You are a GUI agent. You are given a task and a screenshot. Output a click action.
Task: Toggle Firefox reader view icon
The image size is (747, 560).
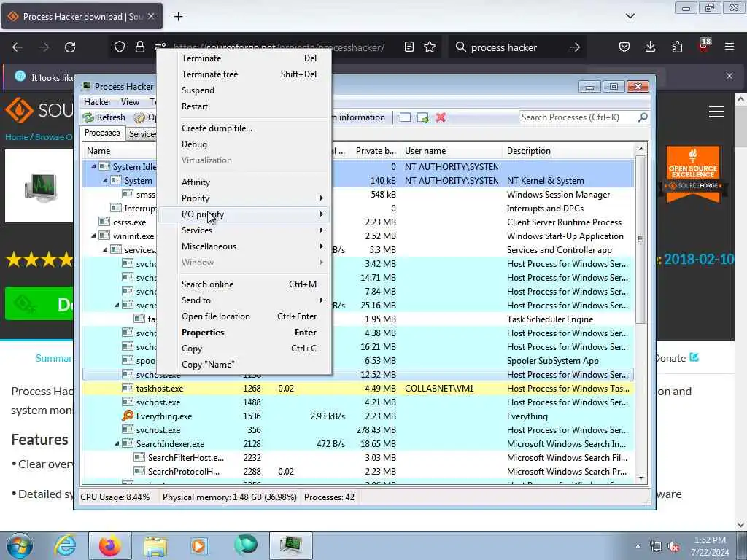coord(409,47)
